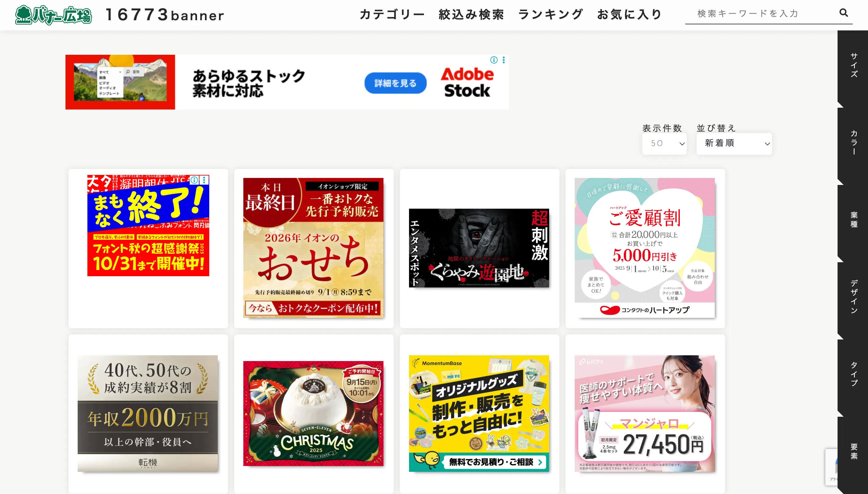Click info icon on font festival ad
The width and height of the screenshot is (868, 494).
tap(194, 180)
